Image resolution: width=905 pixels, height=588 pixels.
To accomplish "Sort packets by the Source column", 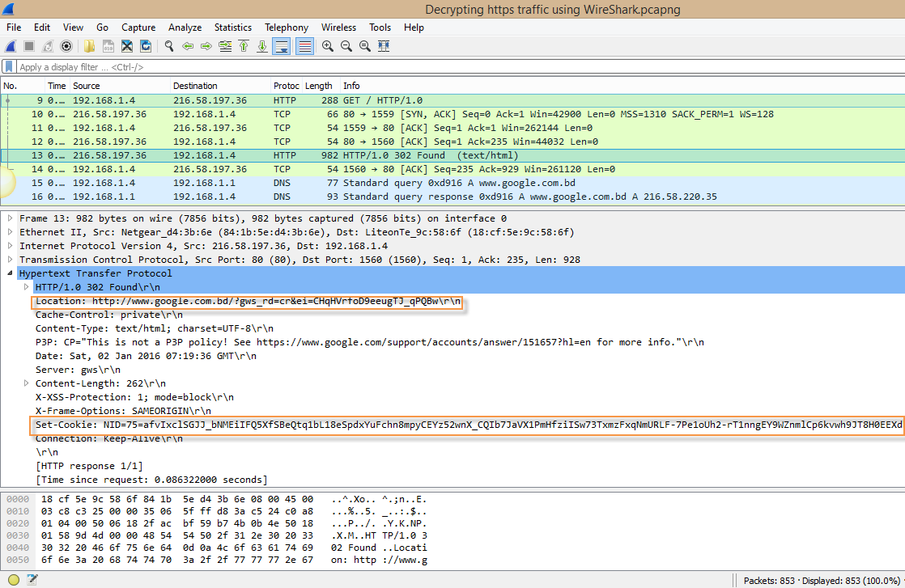I will (120, 86).
